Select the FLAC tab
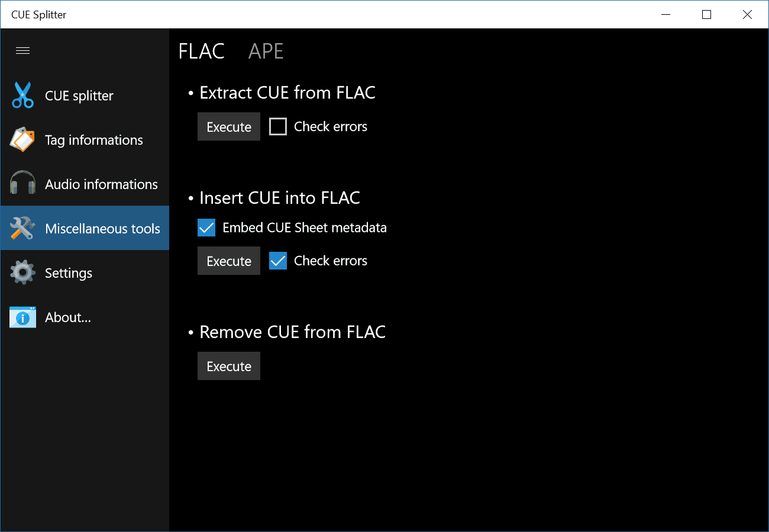Viewport: 769px width, 532px height. 201,51
